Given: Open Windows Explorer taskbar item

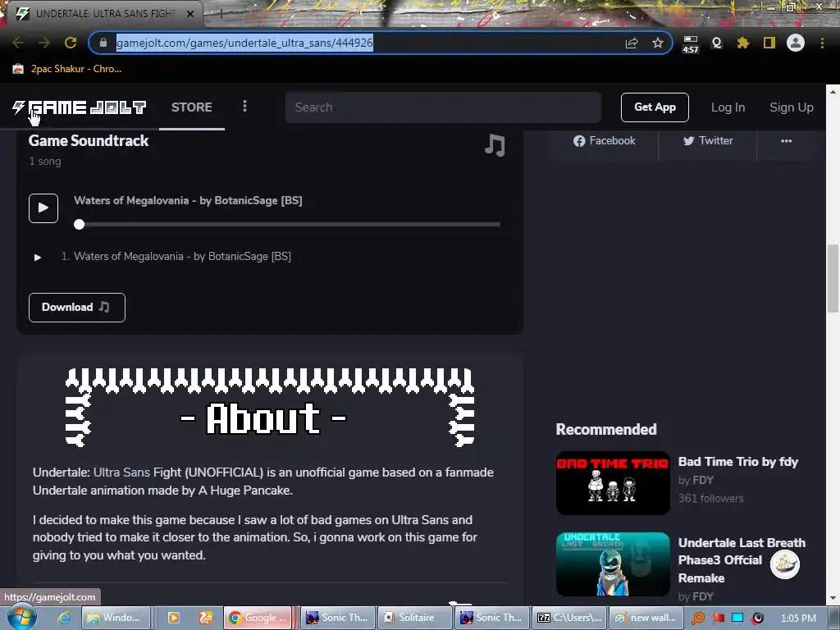Looking at the screenshot, I should click(x=115, y=618).
